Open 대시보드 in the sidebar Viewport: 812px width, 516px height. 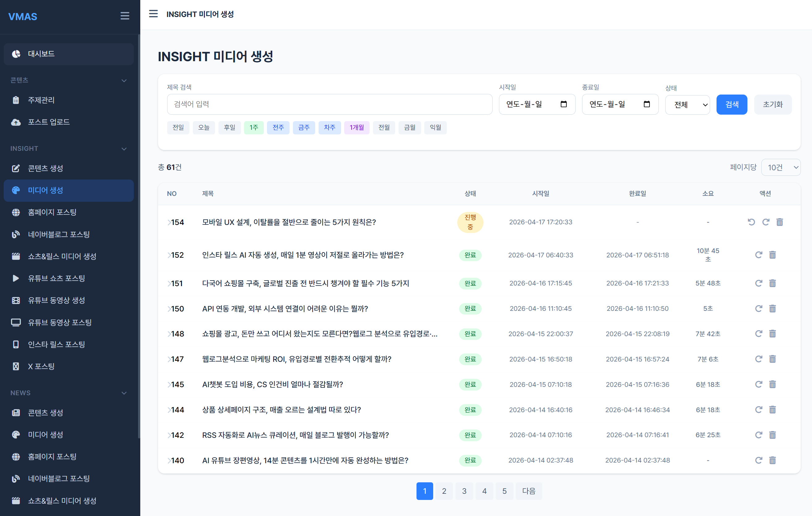[41, 54]
